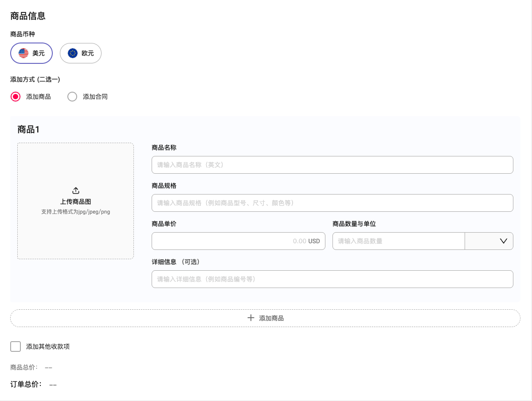
Task: Click the 添加其他收款项 label text
Action: (48, 346)
